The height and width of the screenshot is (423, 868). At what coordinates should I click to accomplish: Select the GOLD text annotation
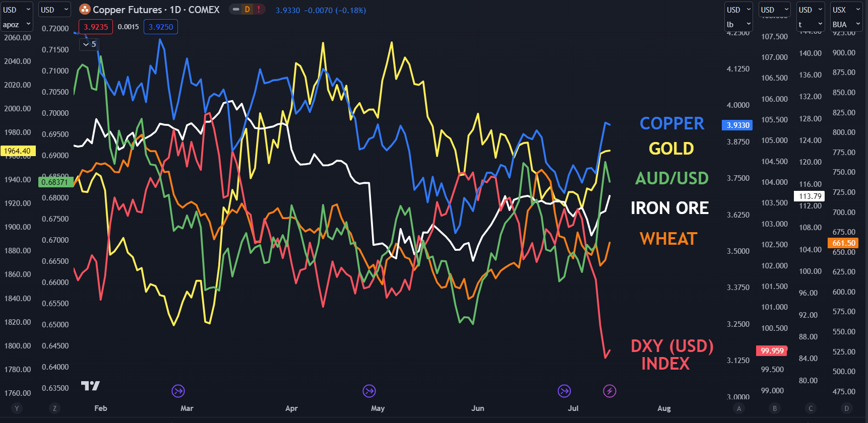point(671,149)
